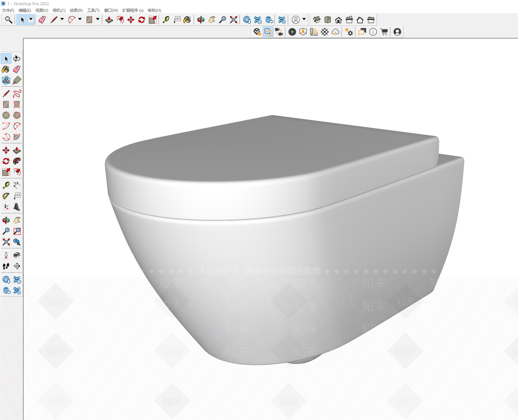The height and width of the screenshot is (420, 518).
Task: Select the Walk footprints tool
Action: tap(6, 266)
